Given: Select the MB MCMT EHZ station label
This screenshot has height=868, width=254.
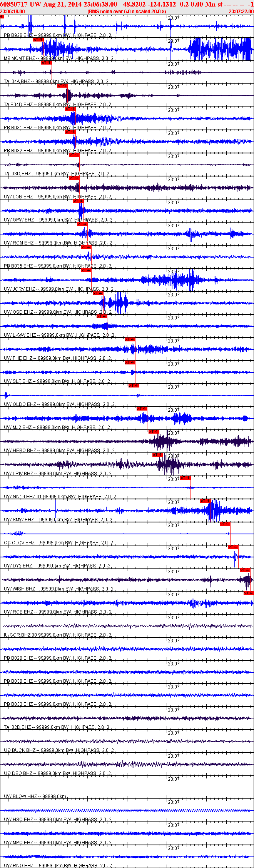Looking at the screenshot, I should click(58, 58).
